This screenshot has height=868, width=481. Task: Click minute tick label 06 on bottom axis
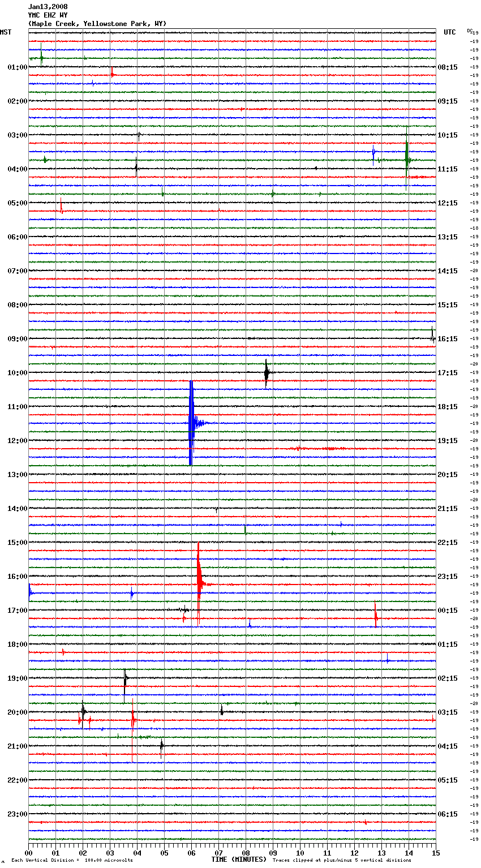(x=191, y=853)
